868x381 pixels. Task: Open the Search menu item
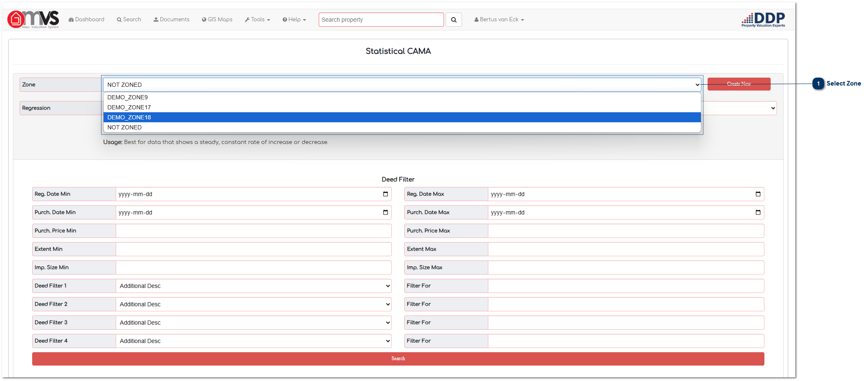tap(129, 20)
